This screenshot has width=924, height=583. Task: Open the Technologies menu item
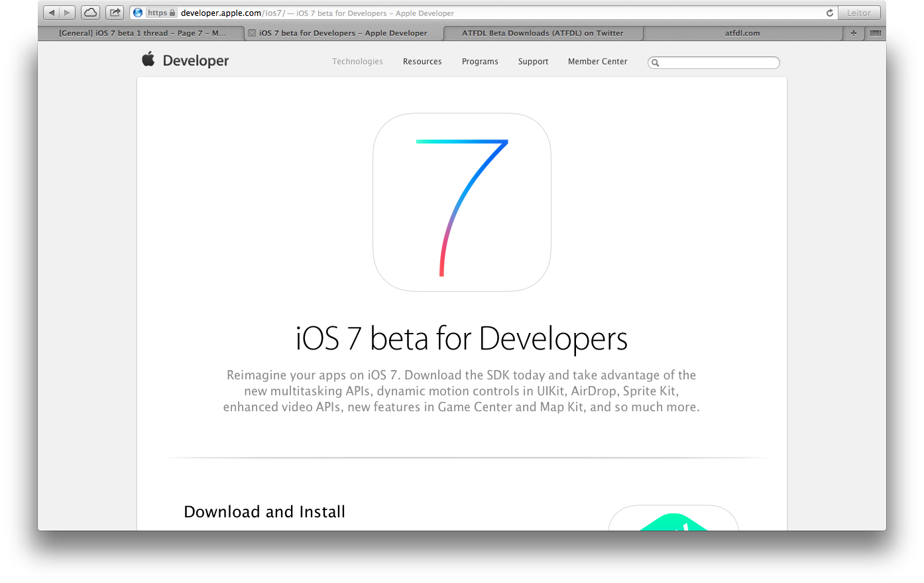click(358, 62)
